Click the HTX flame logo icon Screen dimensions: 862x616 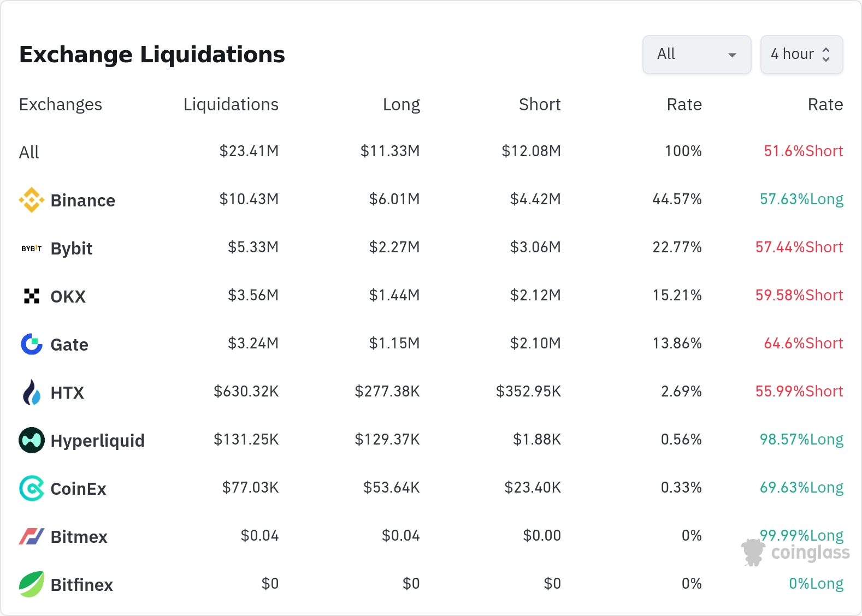coord(32,392)
